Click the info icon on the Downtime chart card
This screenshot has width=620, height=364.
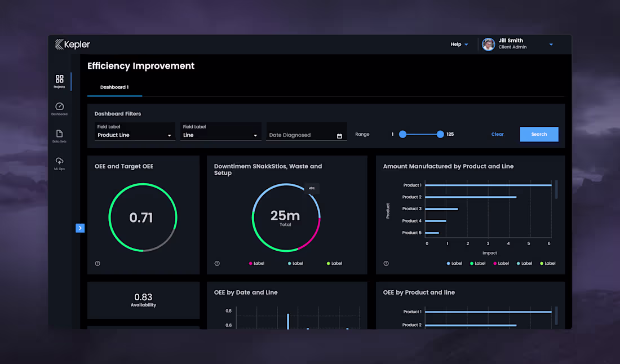click(x=216, y=263)
